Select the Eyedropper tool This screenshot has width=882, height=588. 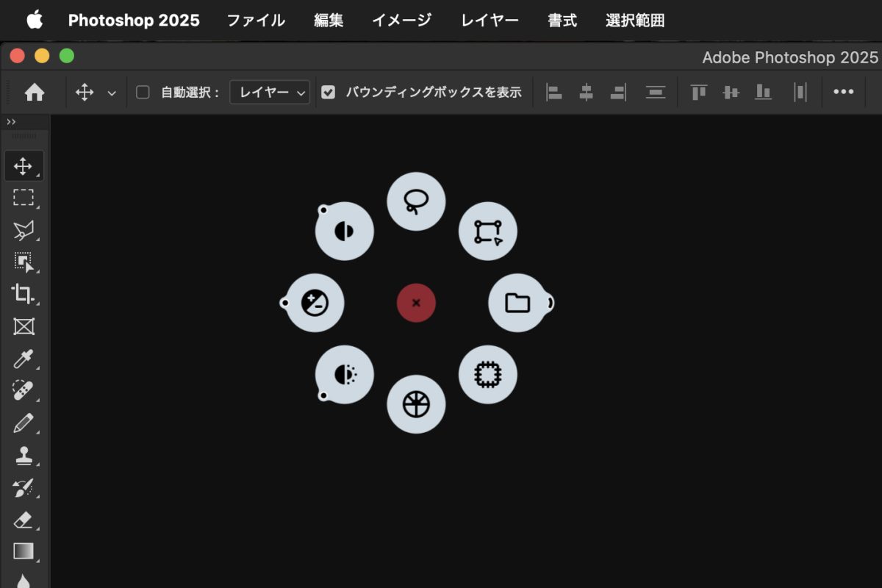coord(24,359)
